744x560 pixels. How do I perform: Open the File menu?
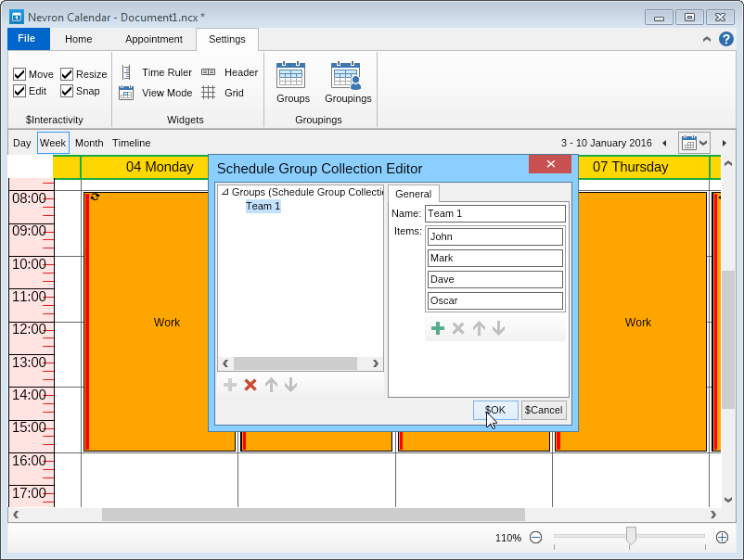[x=29, y=39]
